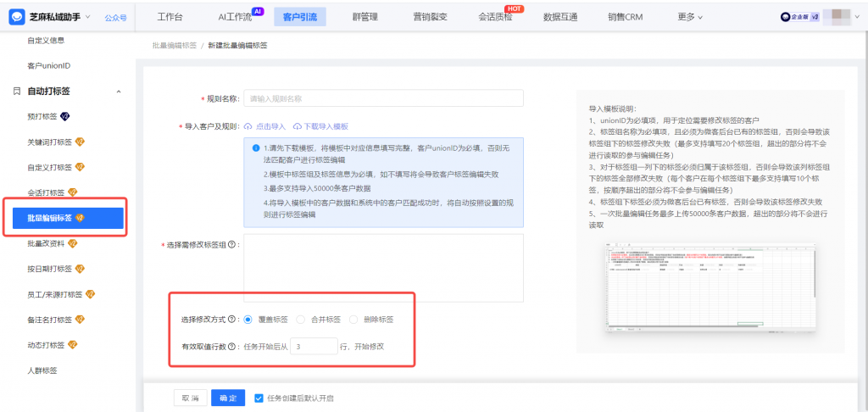Focus the 规则名称 input field
The height and width of the screenshot is (412, 868).
pos(383,98)
